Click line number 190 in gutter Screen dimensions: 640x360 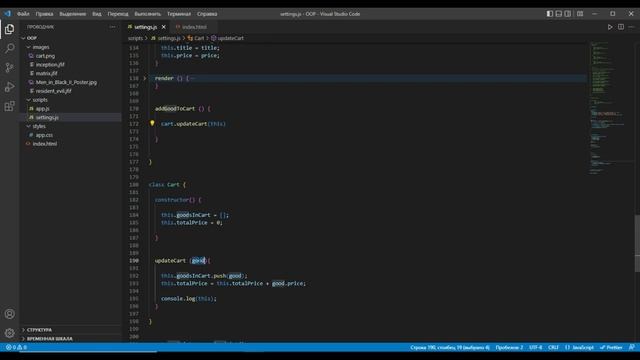[x=134, y=260]
